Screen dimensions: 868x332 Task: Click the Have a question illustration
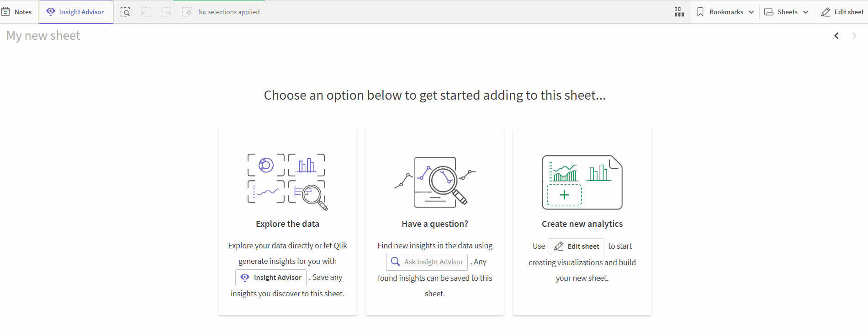(x=435, y=182)
